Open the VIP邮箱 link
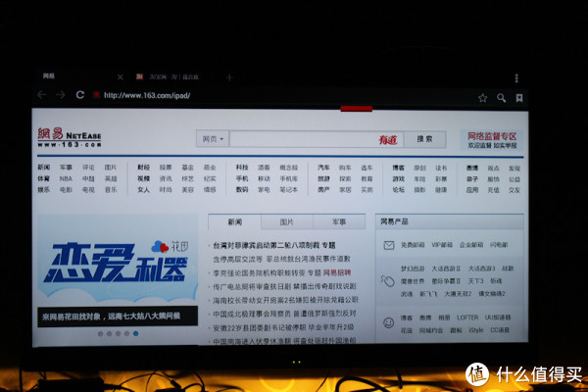 tap(442, 245)
